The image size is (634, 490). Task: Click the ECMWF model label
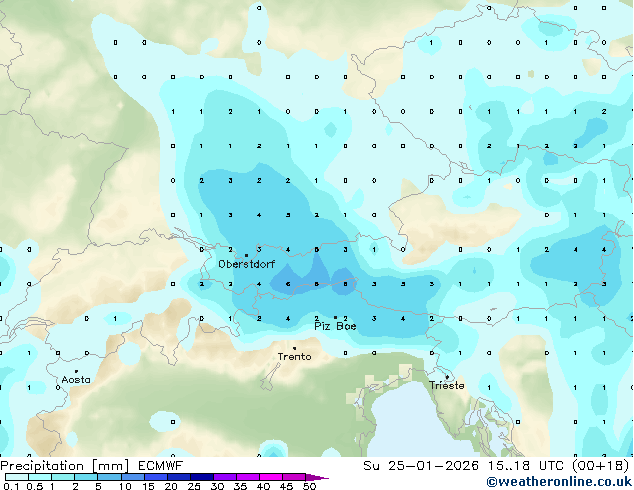pos(160,466)
